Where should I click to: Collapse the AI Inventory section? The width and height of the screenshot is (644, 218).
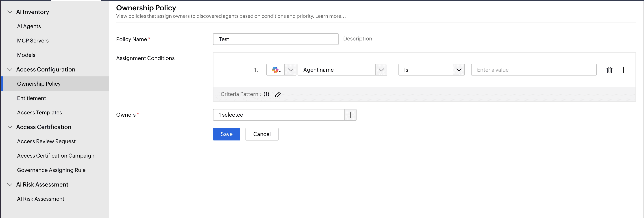[10, 12]
